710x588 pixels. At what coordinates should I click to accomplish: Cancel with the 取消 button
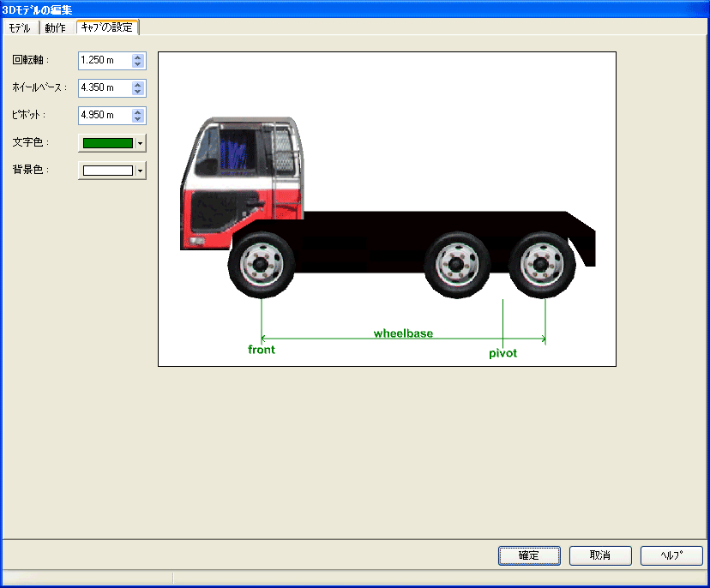[600, 555]
